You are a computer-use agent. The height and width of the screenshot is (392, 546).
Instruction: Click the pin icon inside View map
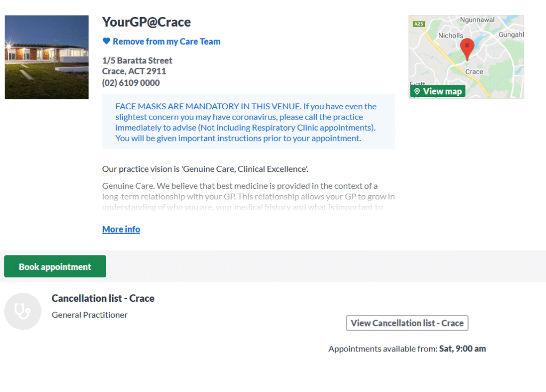(x=417, y=91)
